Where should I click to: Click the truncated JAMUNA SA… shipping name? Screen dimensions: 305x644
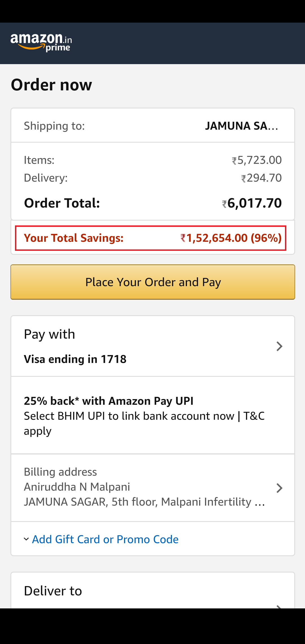click(x=241, y=126)
